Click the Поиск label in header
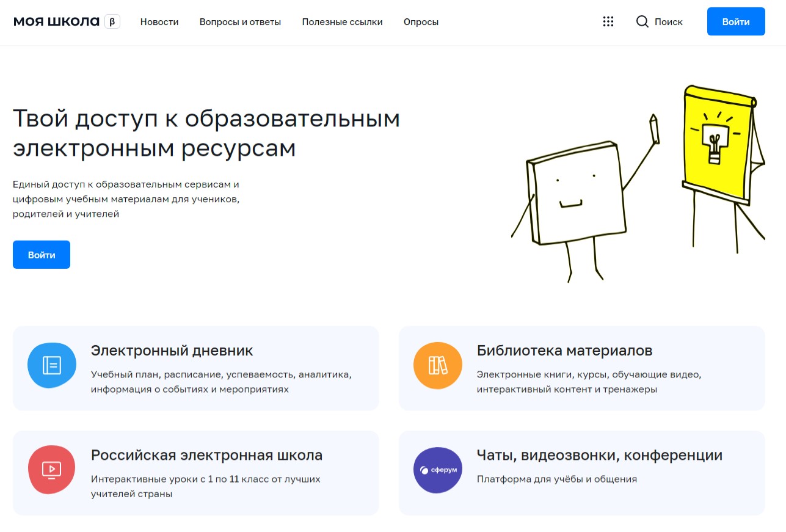Image resolution: width=786 pixels, height=532 pixels. [x=669, y=22]
